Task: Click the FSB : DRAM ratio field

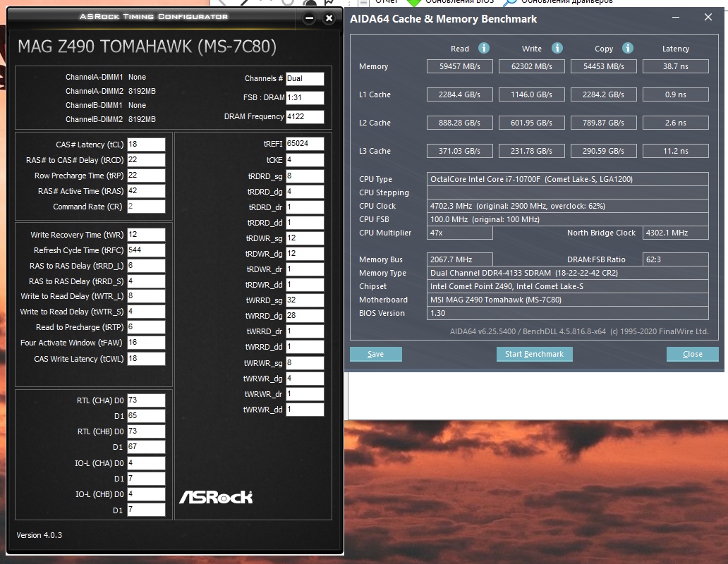Action: (305, 98)
